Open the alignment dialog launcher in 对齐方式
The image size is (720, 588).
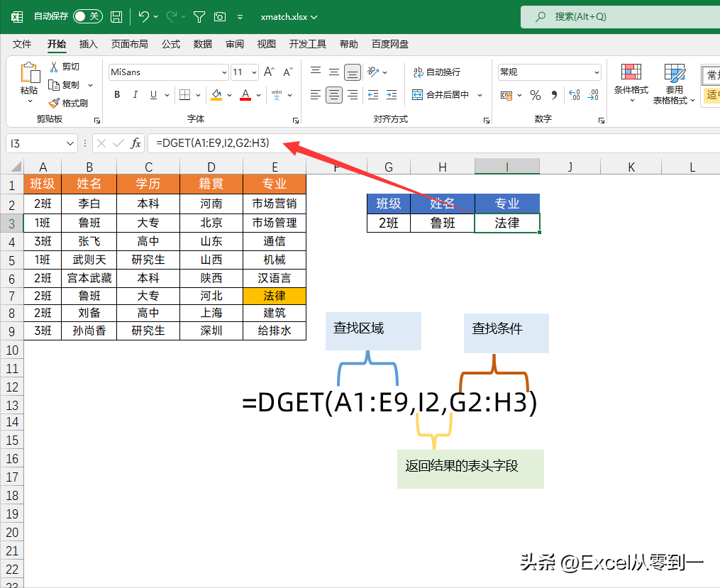[487, 121]
